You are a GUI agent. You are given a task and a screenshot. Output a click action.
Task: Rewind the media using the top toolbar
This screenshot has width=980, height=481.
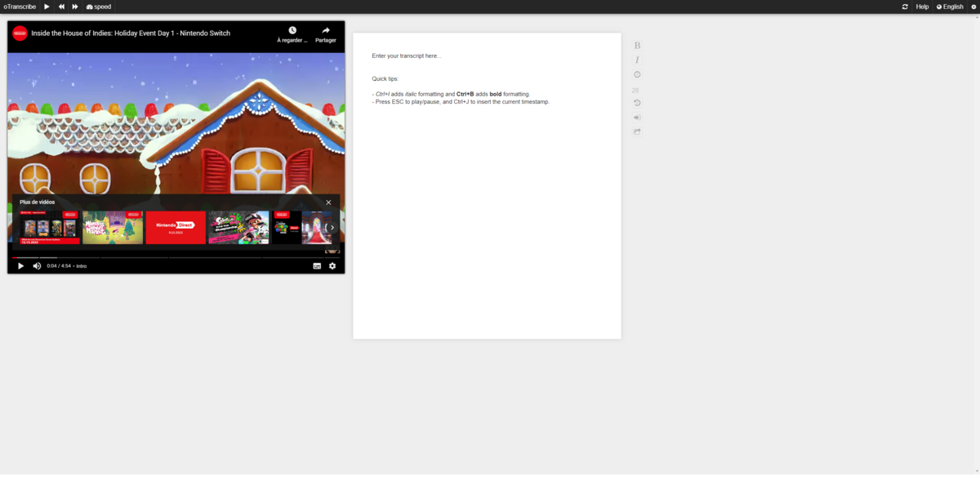61,7
